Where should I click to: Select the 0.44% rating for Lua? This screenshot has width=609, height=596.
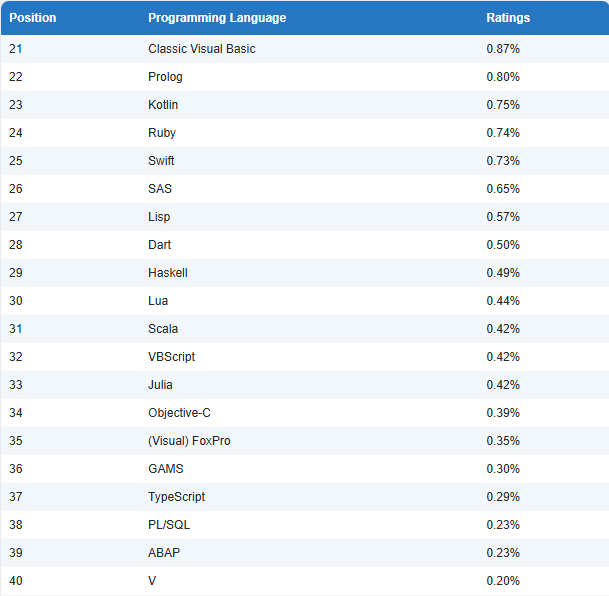coord(503,301)
